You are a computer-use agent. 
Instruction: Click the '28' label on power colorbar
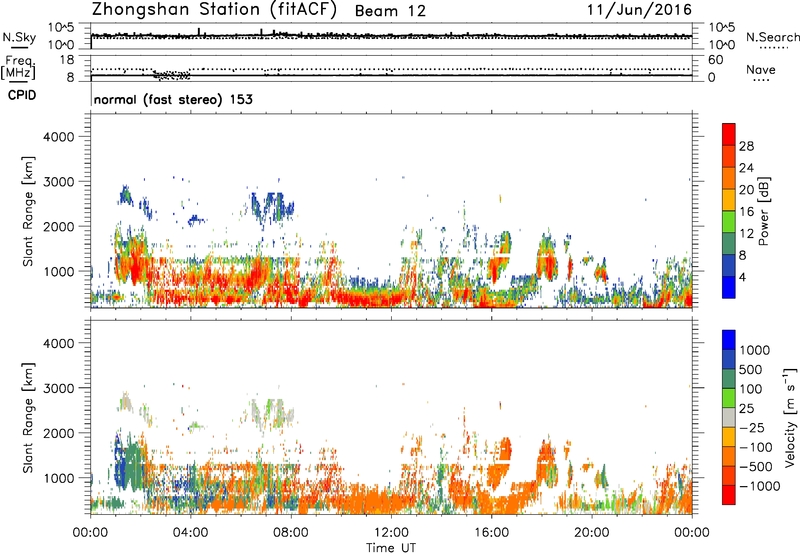coord(746,146)
